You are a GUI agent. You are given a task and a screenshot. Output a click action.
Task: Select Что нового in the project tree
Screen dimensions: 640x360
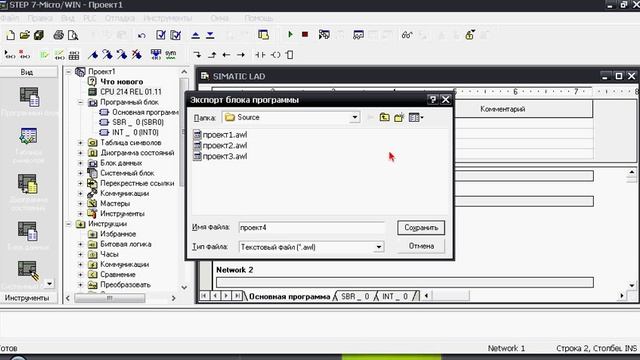pyautogui.click(x=122, y=82)
